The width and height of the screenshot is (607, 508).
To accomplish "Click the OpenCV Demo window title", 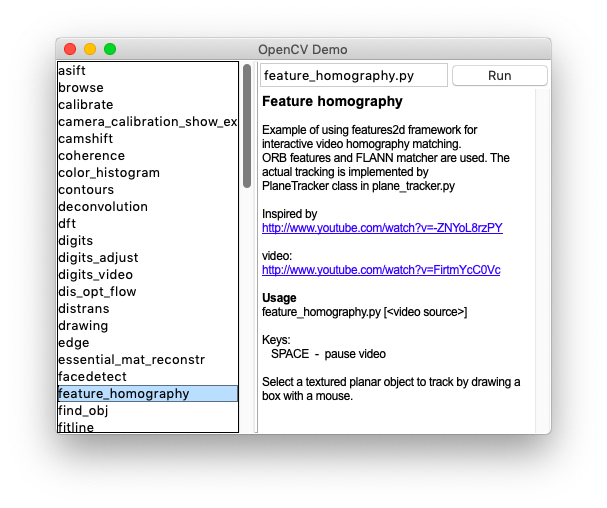I will click(303, 50).
